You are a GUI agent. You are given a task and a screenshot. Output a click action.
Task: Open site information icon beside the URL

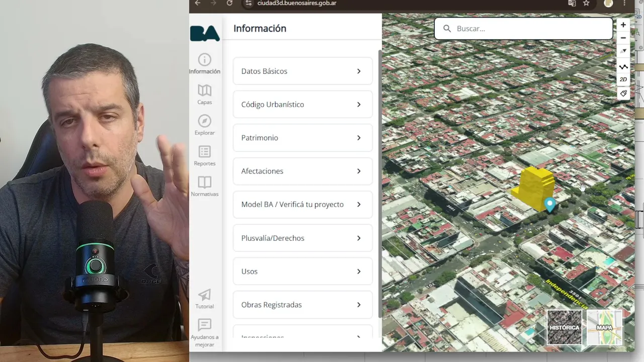point(248,3)
